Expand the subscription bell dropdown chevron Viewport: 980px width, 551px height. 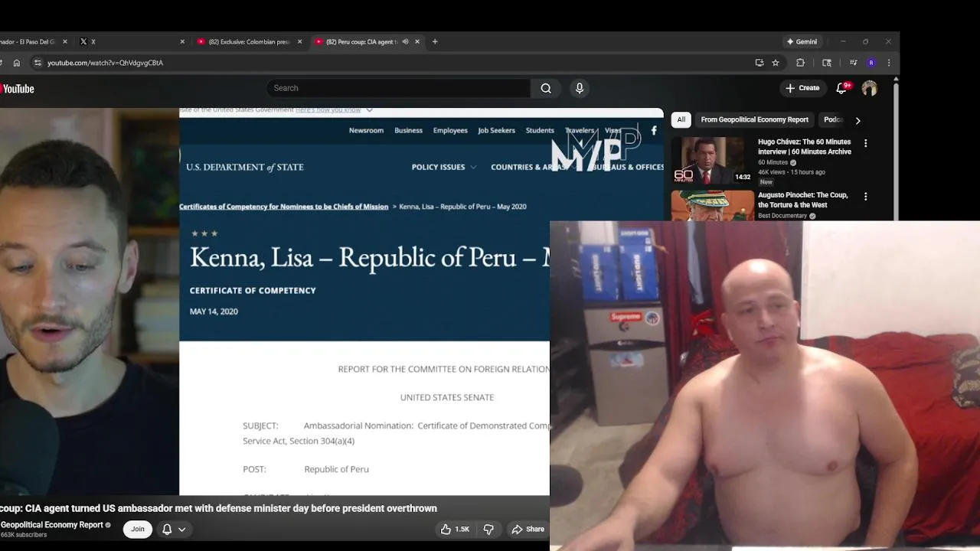(182, 529)
